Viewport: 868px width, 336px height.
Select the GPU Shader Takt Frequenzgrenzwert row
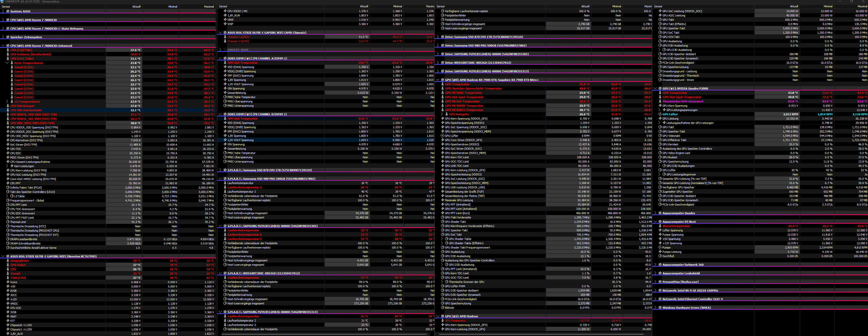[x=543, y=248]
